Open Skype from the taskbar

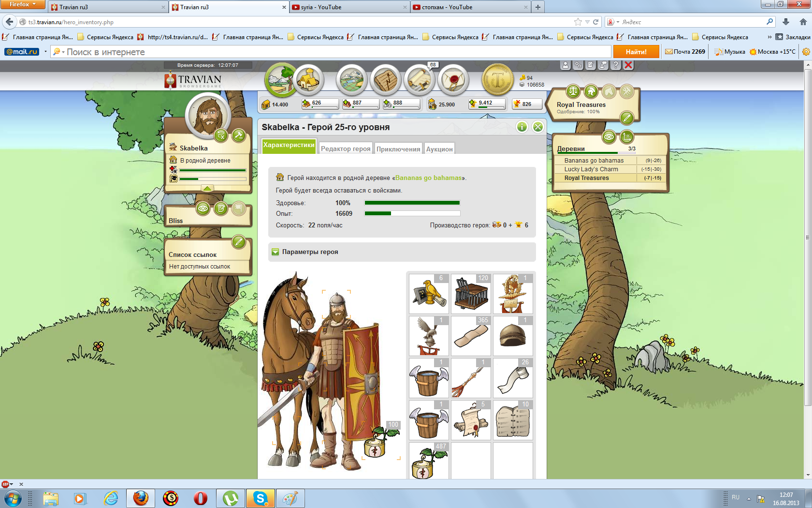click(261, 498)
